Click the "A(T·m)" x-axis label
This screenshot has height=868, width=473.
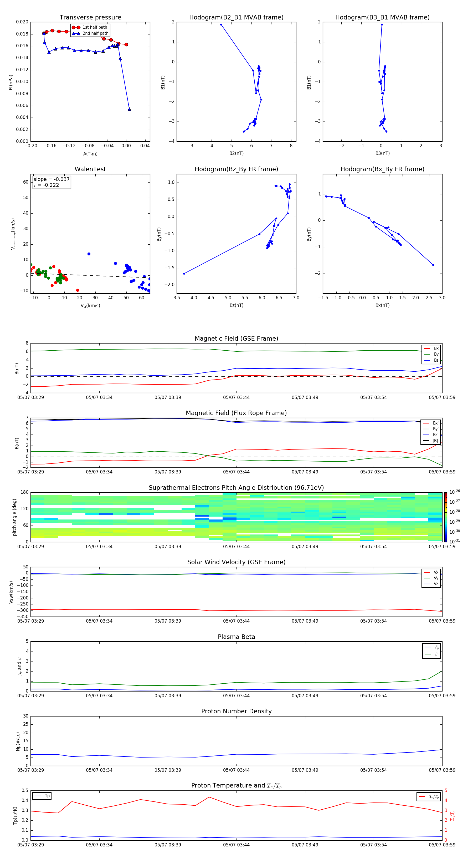coord(90,154)
